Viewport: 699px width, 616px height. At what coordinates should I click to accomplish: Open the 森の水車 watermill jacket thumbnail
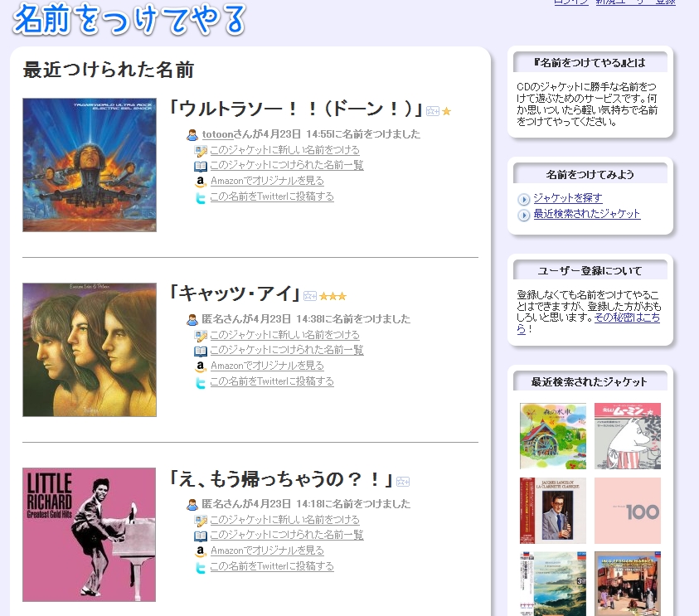point(553,436)
